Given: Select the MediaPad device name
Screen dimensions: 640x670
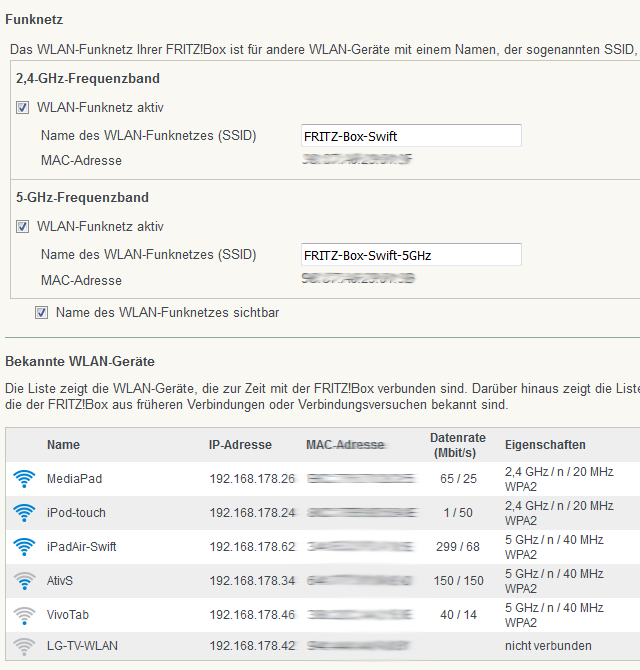Looking at the screenshot, I should [x=74, y=479].
